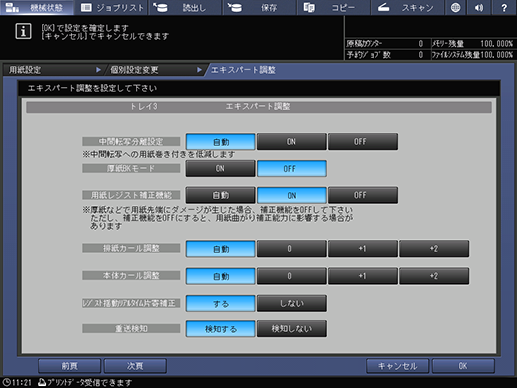The image size is (517, 388).
Task: Go to previous page with 前頁
Action: point(69,366)
